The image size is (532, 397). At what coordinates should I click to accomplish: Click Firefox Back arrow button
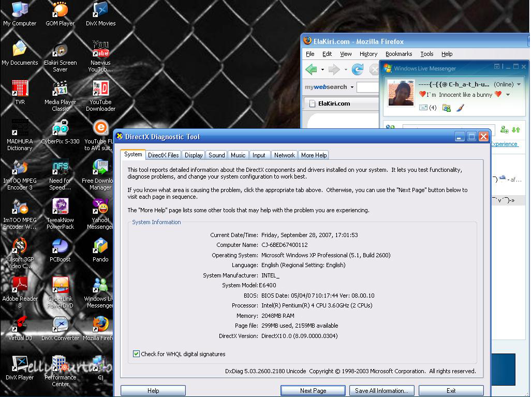tap(311, 69)
